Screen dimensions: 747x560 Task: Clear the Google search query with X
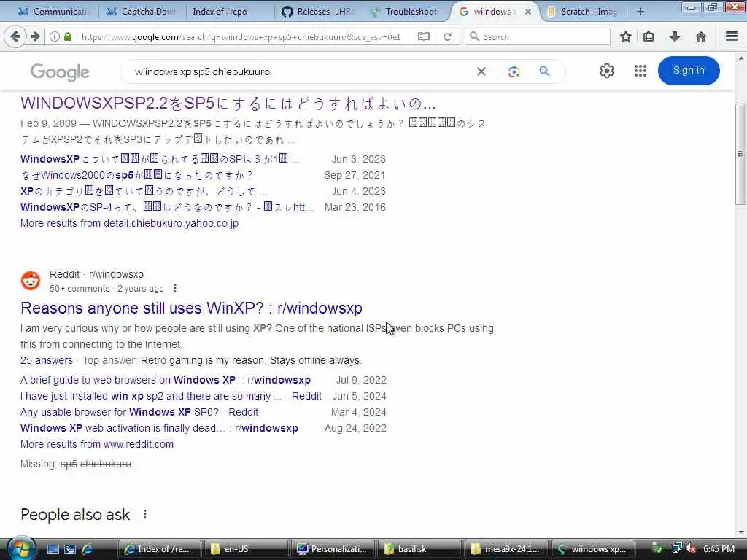(x=481, y=71)
